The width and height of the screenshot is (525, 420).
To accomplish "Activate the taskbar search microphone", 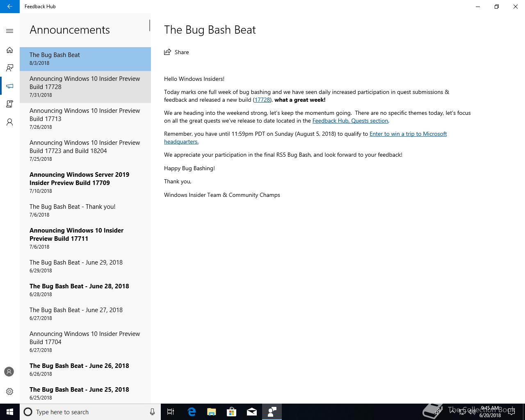I will tap(152, 412).
